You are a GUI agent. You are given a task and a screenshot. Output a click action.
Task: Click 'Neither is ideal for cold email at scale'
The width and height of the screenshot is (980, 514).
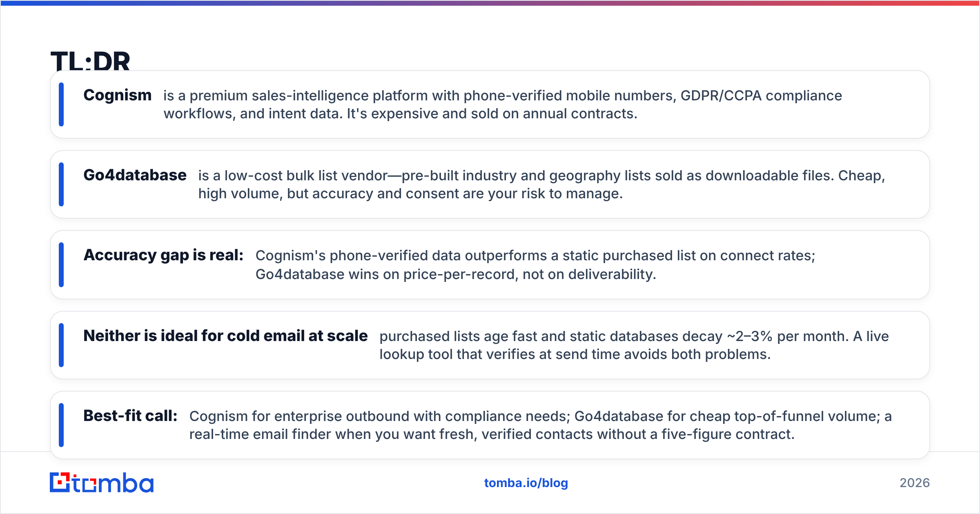[225, 336]
